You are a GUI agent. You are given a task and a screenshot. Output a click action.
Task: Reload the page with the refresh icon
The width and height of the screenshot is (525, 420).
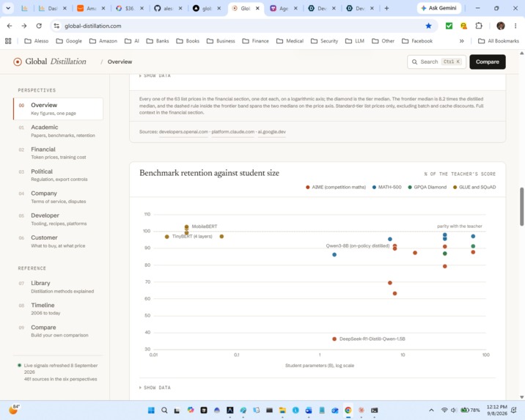[x=39, y=26]
